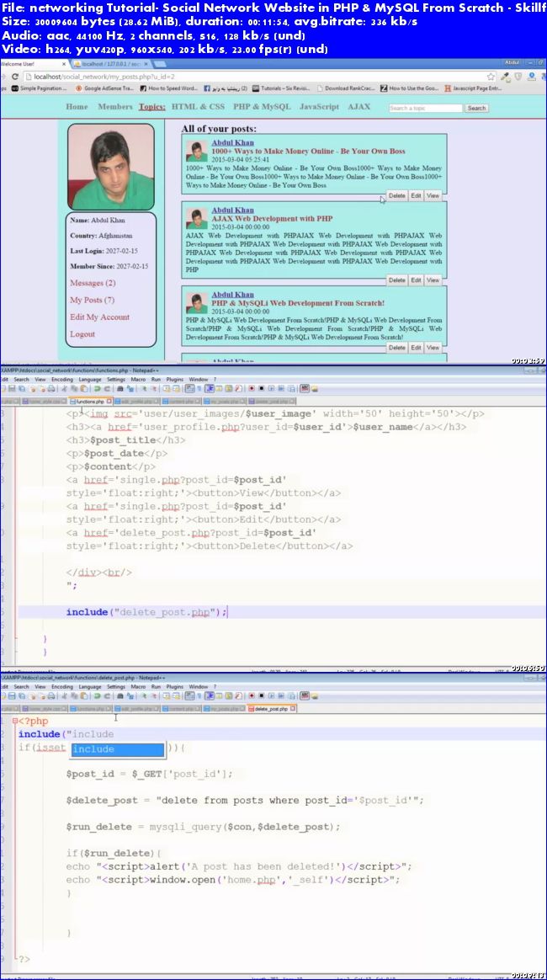Toggle vertical sync scrolling in functions.php Notepad++ toolbar
Image resolution: width=547 pixels, height=980 pixels.
[165, 388]
